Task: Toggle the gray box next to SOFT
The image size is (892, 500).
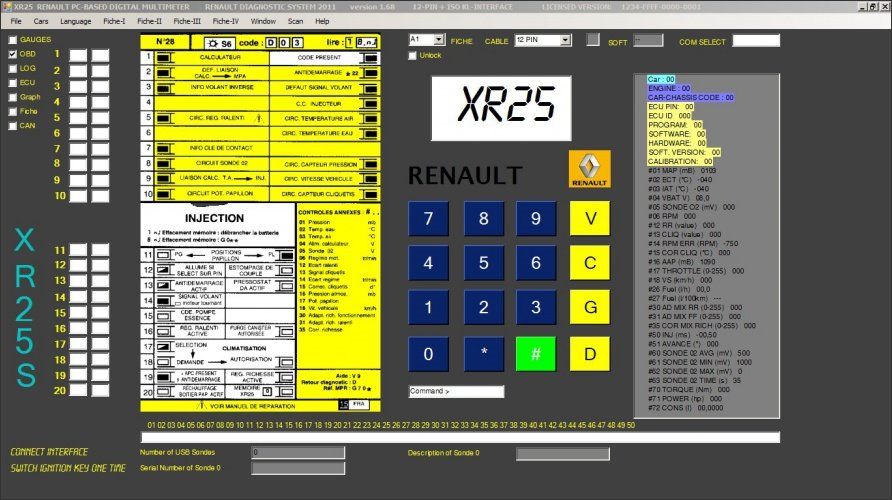Action: pyautogui.click(x=593, y=40)
